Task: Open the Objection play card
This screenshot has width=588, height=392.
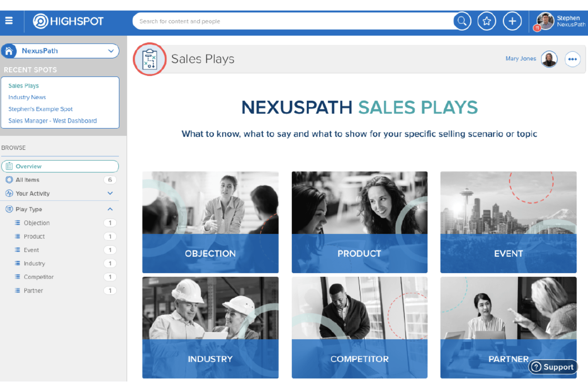Action: (x=211, y=222)
